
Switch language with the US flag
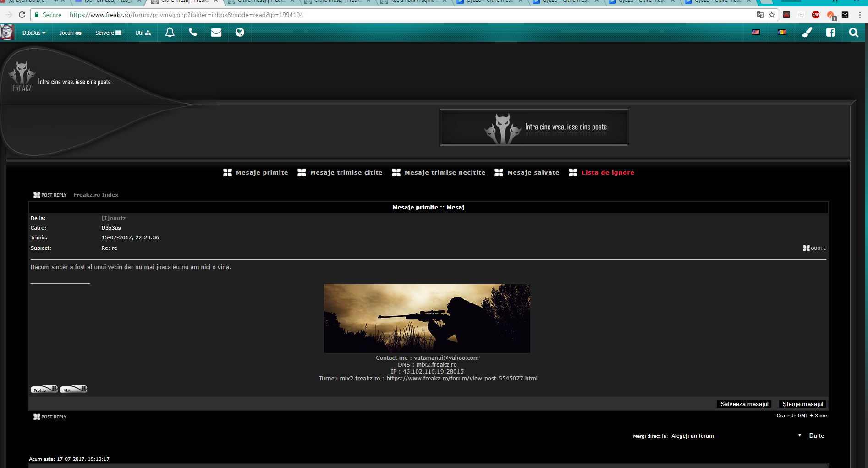[756, 32]
